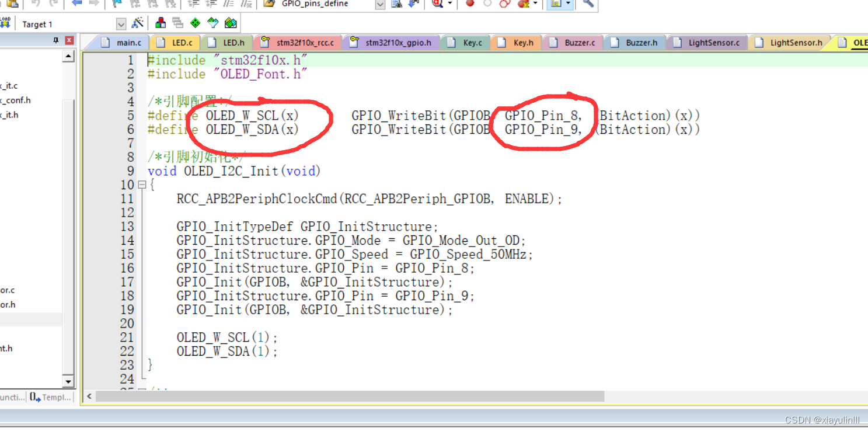Click the Select Software Packs icon
The width and height of the screenshot is (868, 431).
213,23
